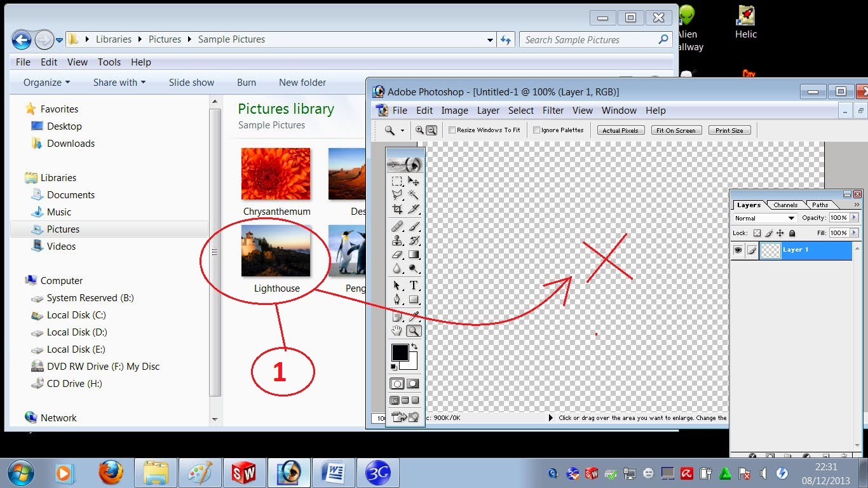Pick the Crop tool
The height and width of the screenshot is (488, 868).
tap(397, 211)
